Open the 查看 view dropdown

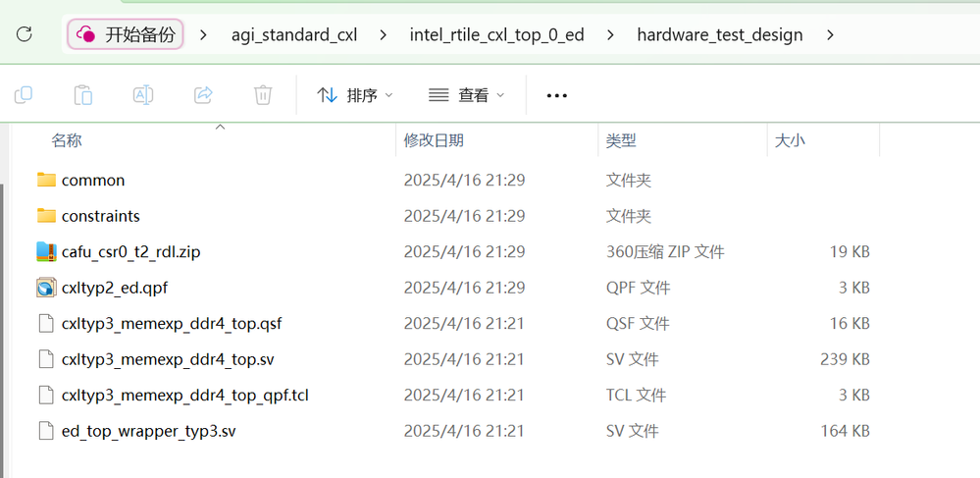click(x=467, y=95)
